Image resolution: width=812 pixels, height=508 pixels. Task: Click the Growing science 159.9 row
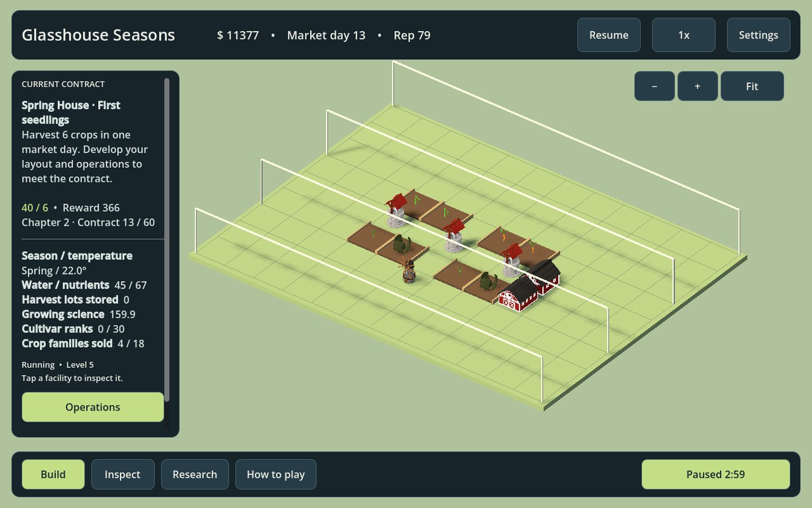pyautogui.click(x=78, y=314)
